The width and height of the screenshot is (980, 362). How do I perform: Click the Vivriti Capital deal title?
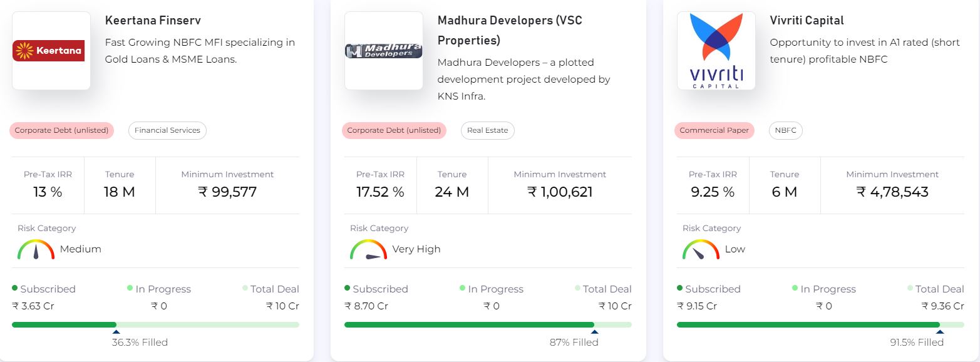click(807, 21)
